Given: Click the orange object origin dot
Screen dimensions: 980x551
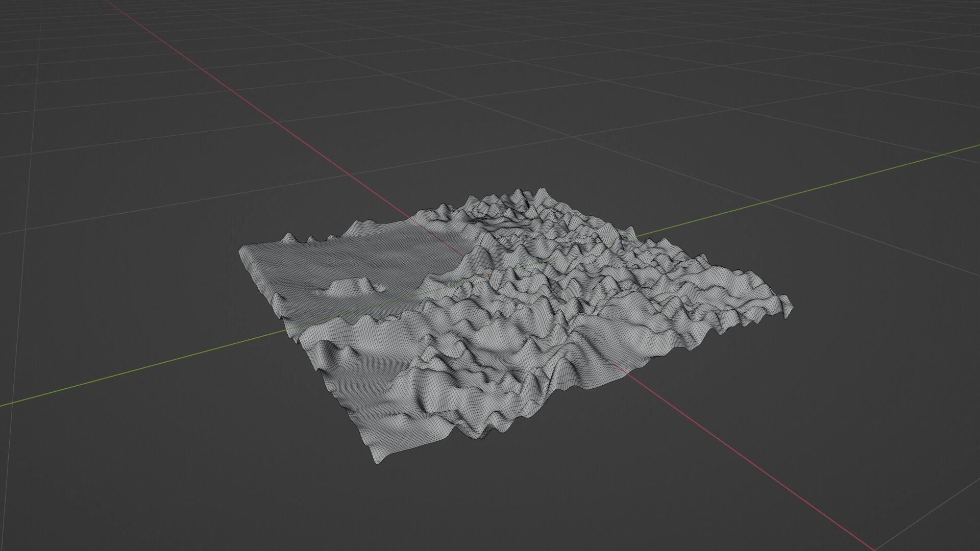Looking at the screenshot, I should [x=489, y=275].
